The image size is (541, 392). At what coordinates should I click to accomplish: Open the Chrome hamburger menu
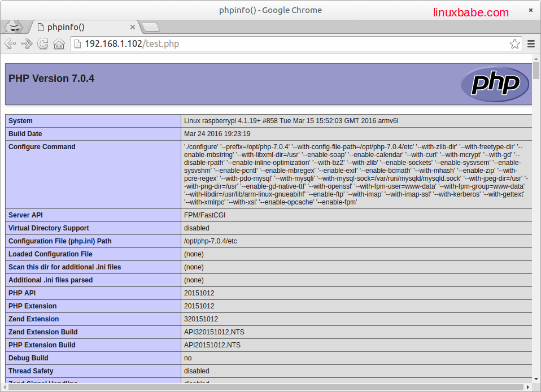tap(531, 43)
